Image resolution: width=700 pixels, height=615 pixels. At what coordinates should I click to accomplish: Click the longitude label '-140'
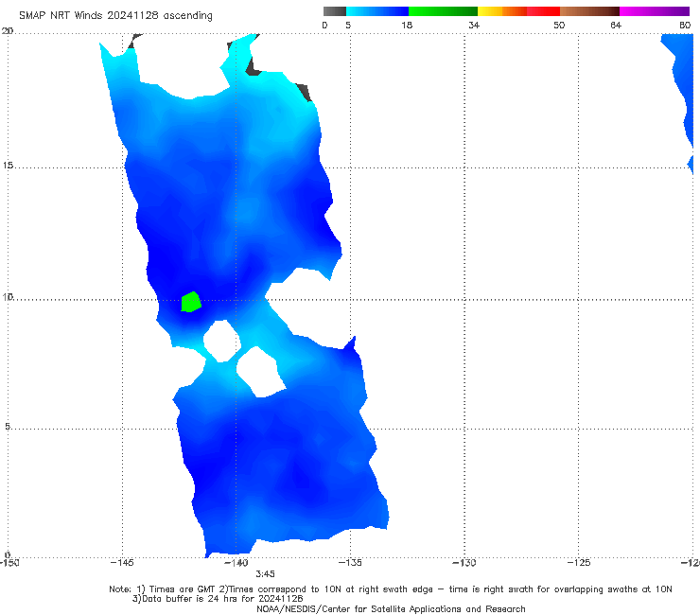(236, 563)
